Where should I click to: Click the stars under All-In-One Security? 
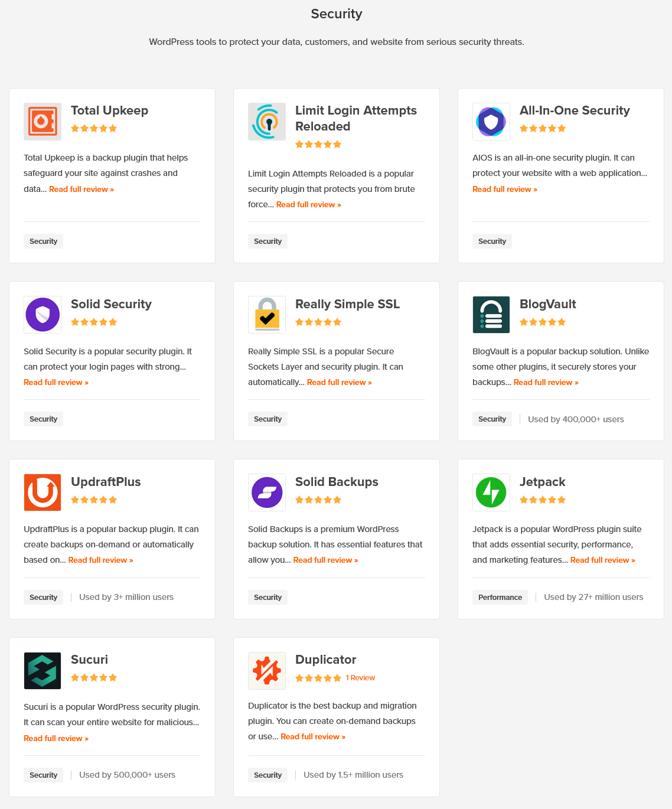coord(543,128)
